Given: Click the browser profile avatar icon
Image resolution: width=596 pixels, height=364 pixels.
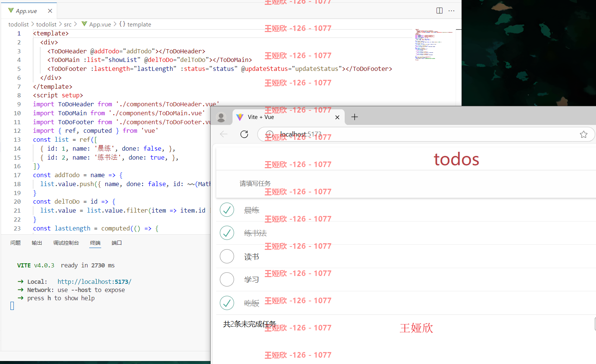Looking at the screenshot, I should pyautogui.click(x=221, y=117).
